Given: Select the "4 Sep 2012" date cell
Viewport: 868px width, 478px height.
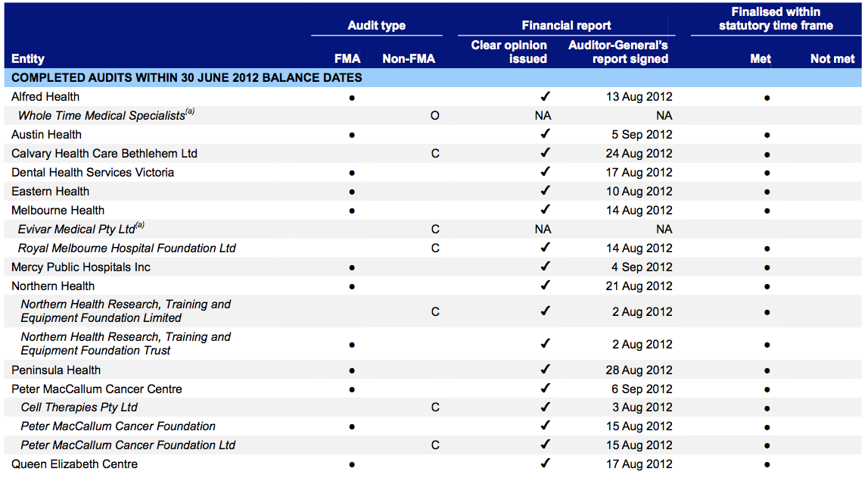Looking at the screenshot, I should [x=642, y=267].
